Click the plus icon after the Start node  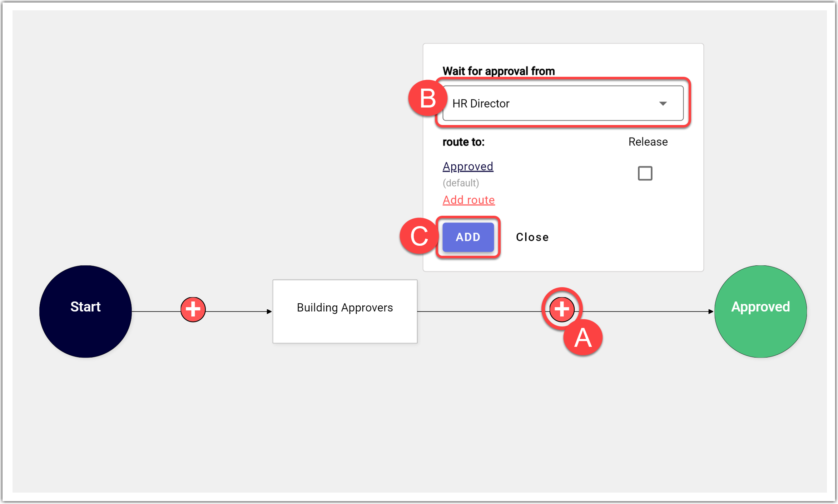tap(193, 309)
